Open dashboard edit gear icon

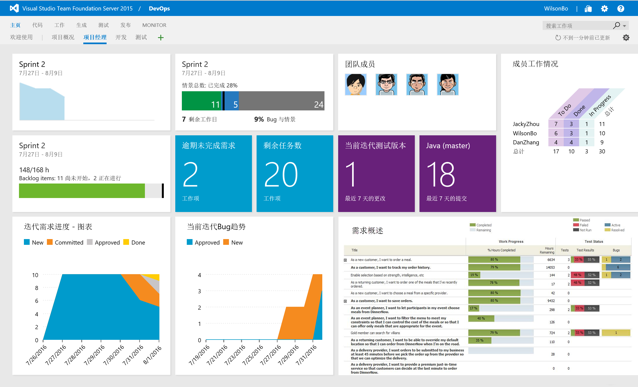tap(626, 37)
